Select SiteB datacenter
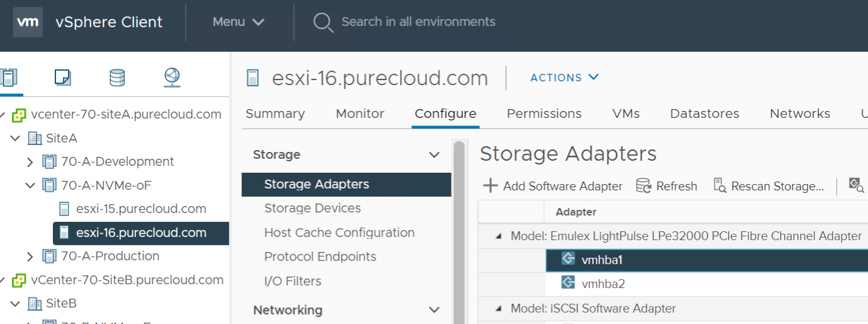 click(x=61, y=304)
